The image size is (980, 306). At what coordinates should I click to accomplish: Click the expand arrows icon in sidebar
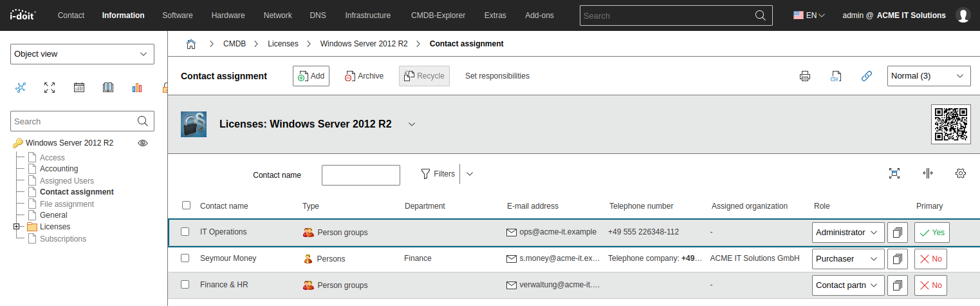[x=50, y=88]
